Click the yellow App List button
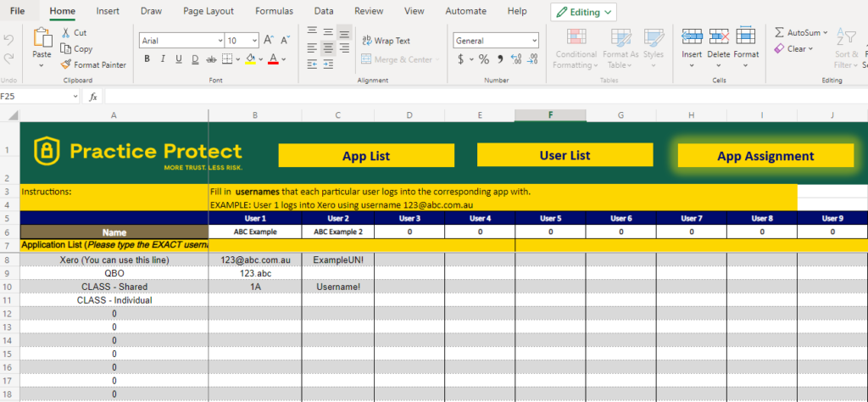The height and width of the screenshot is (402, 868). 366,155
